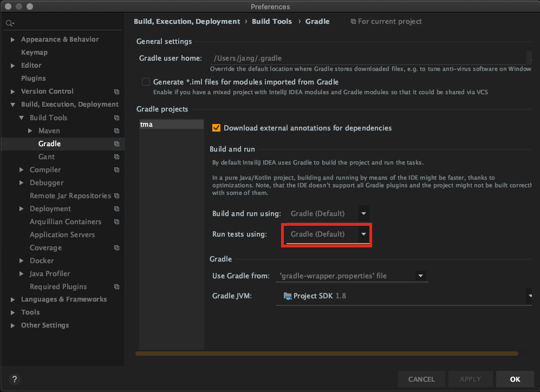Viewport: 540px width, 392px height.
Task: Click project-level icon next to Coverage
Action: 117,248
